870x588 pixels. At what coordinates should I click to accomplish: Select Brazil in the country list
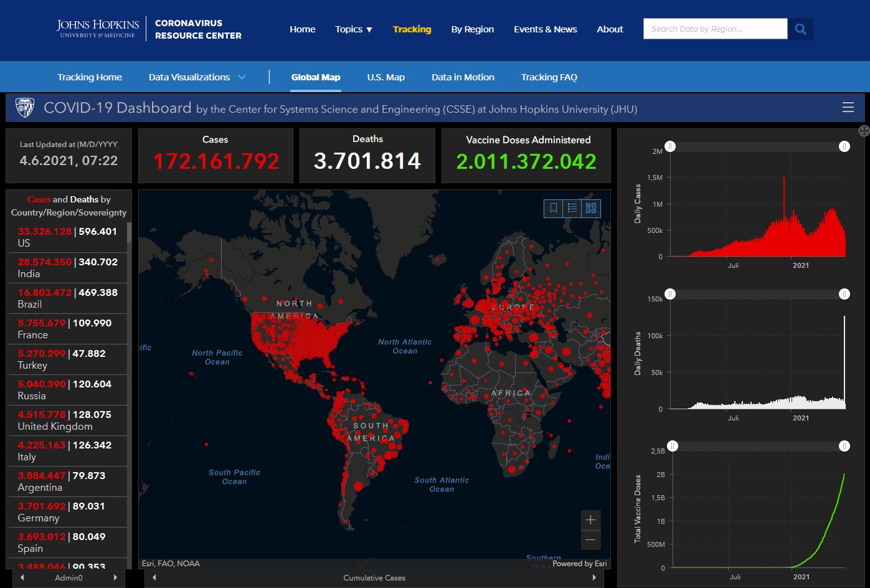(67, 298)
